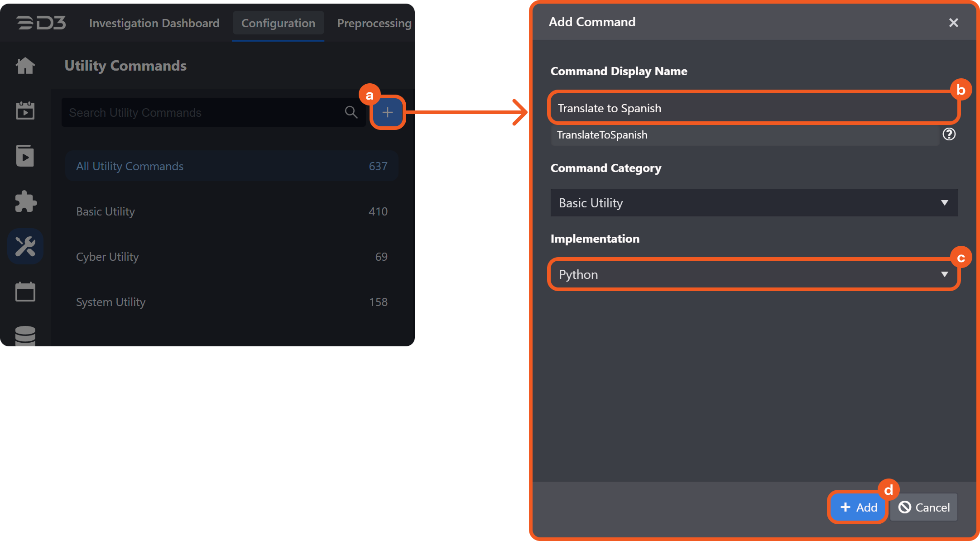Image resolution: width=980 pixels, height=541 pixels.
Task: Open the blank calendar icon in sidebar
Action: tap(25, 292)
